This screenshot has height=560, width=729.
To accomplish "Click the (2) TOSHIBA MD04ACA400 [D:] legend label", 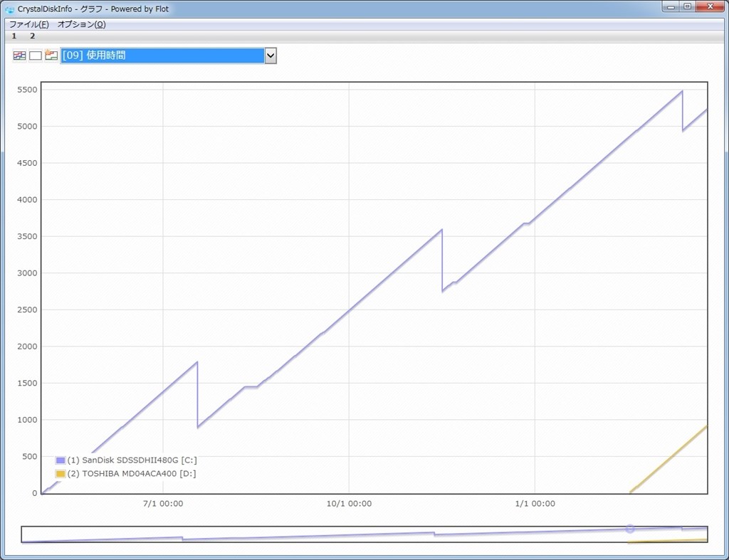I will pyautogui.click(x=132, y=474).
